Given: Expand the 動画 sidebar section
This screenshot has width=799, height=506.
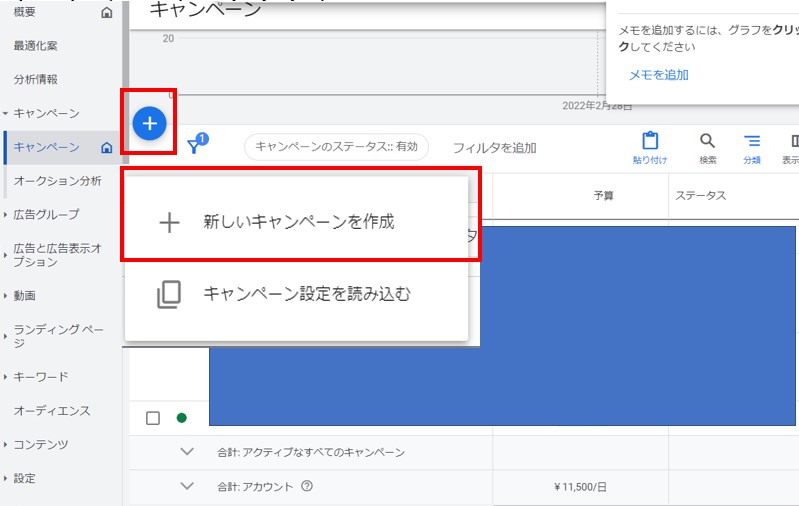Looking at the screenshot, I should click(5, 296).
